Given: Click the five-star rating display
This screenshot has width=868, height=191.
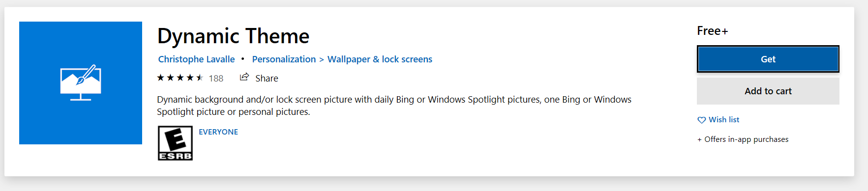Looking at the screenshot, I should (x=180, y=78).
